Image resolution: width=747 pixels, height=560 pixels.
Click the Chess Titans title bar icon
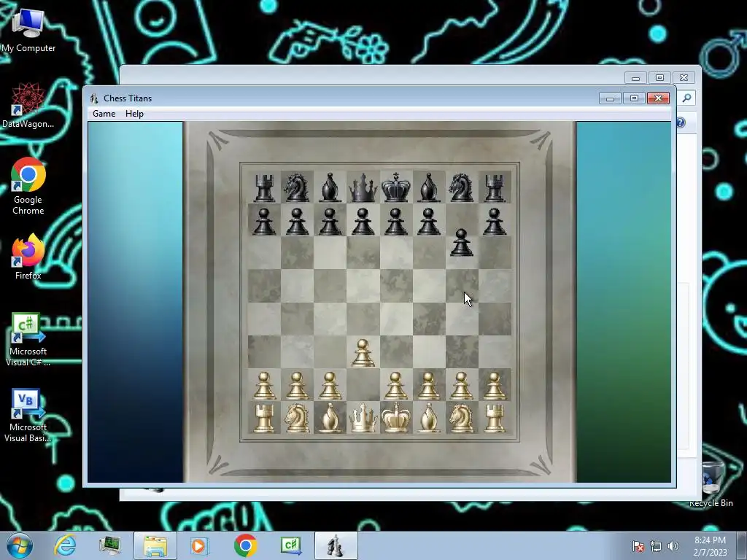pyautogui.click(x=94, y=98)
